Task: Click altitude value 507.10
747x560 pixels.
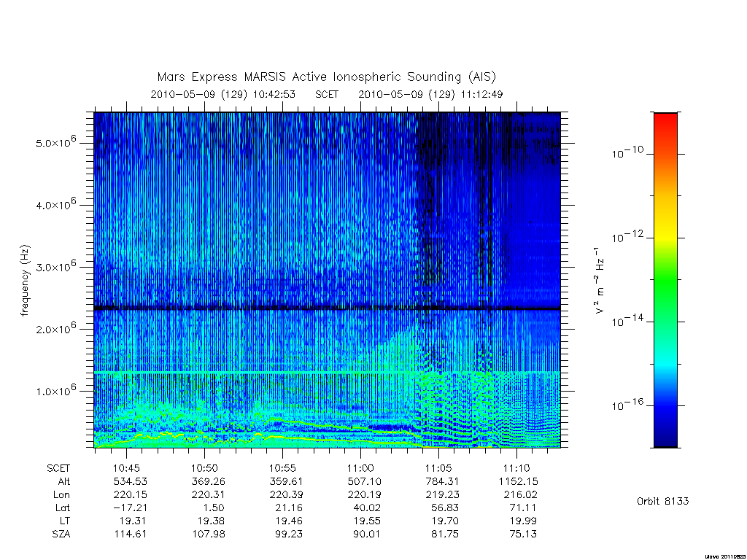Action: coord(365,481)
